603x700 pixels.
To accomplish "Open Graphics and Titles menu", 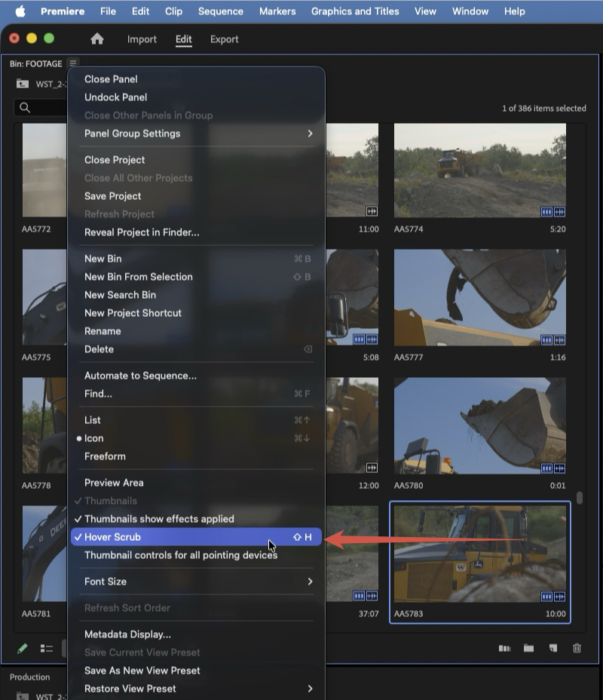I will (355, 11).
